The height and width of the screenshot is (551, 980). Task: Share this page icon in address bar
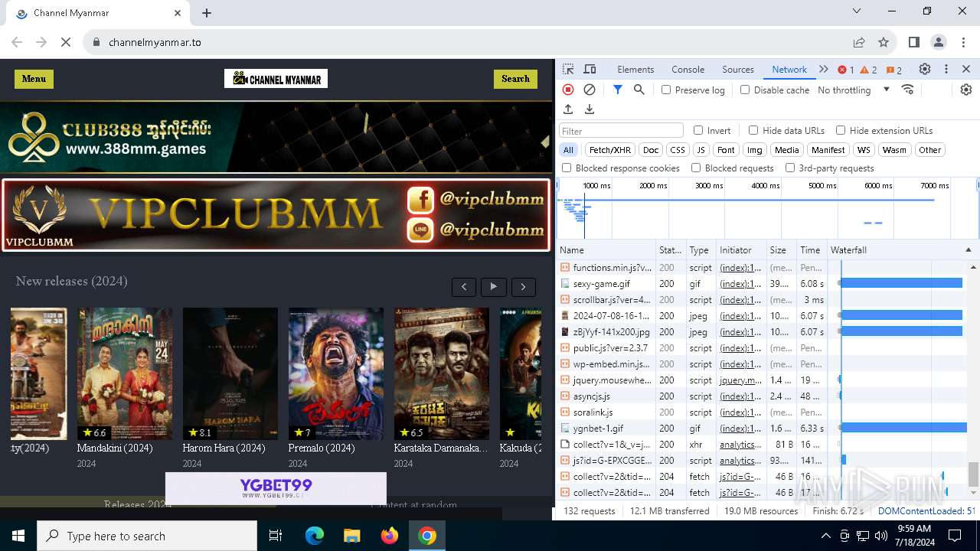[859, 42]
